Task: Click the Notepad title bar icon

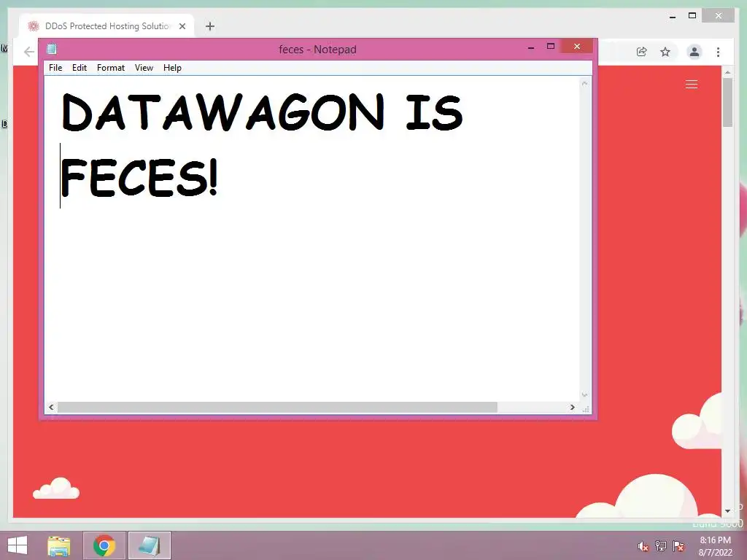Action: tap(52, 49)
